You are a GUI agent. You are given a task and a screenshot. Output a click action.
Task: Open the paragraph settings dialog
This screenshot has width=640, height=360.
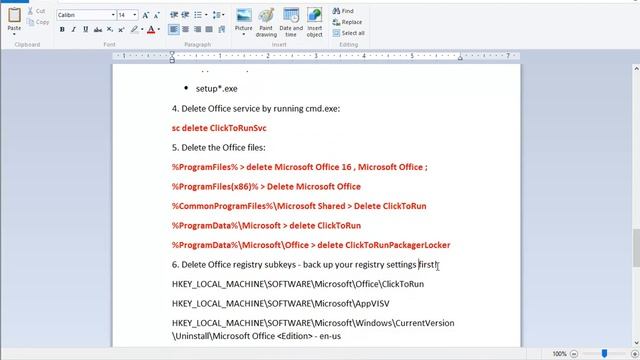pyautogui.click(x=222, y=29)
